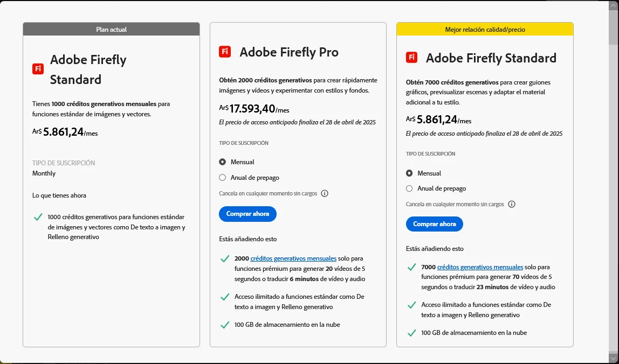
Task: Choose Anual de prepago for Firefly Pro
Action: 223,178
